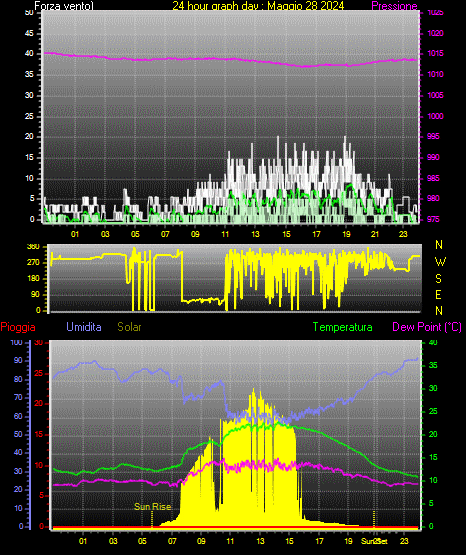The image size is (466, 555).
Task: Click hour 19 on wind graph axis
Action: coord(346,234)
